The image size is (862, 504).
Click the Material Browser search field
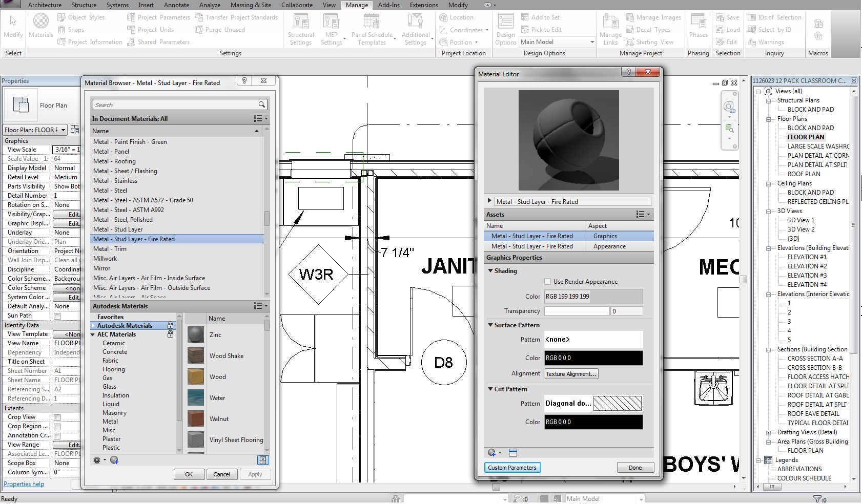tap(174, 104)
